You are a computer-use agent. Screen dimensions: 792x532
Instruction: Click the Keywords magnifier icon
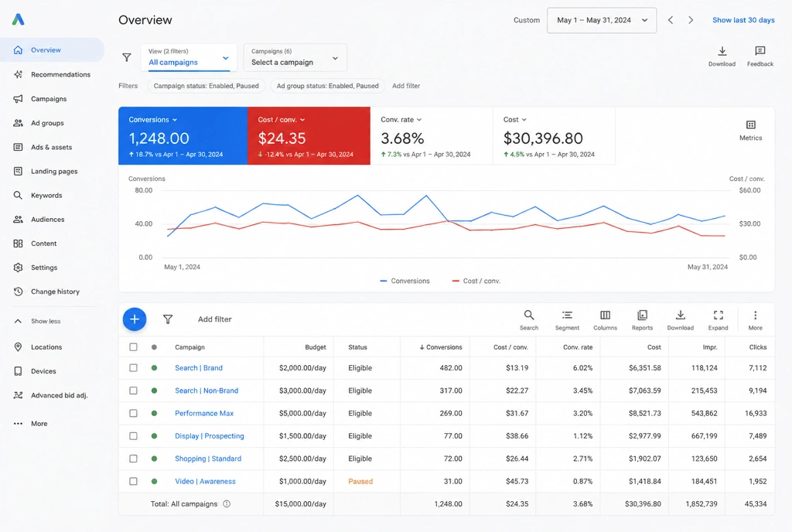click(19, 195)
